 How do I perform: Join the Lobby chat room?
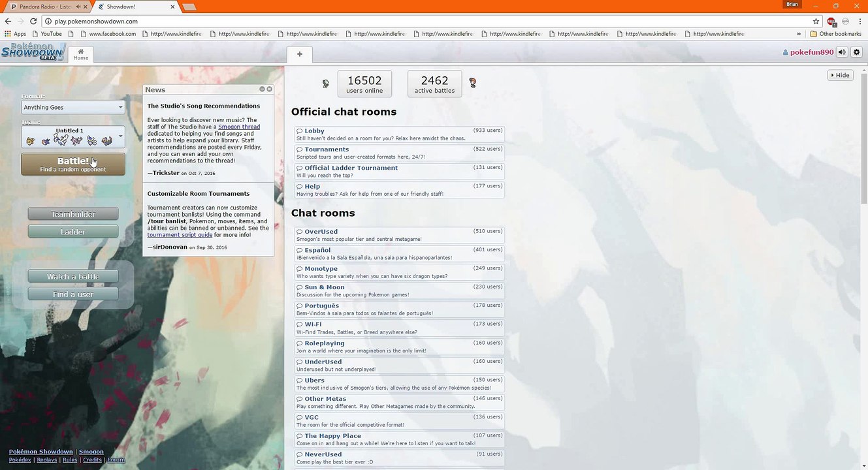point(400,134)
